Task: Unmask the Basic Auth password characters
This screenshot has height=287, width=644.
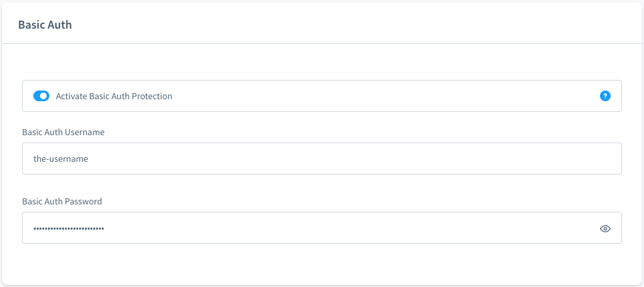Action: [605, 229]
